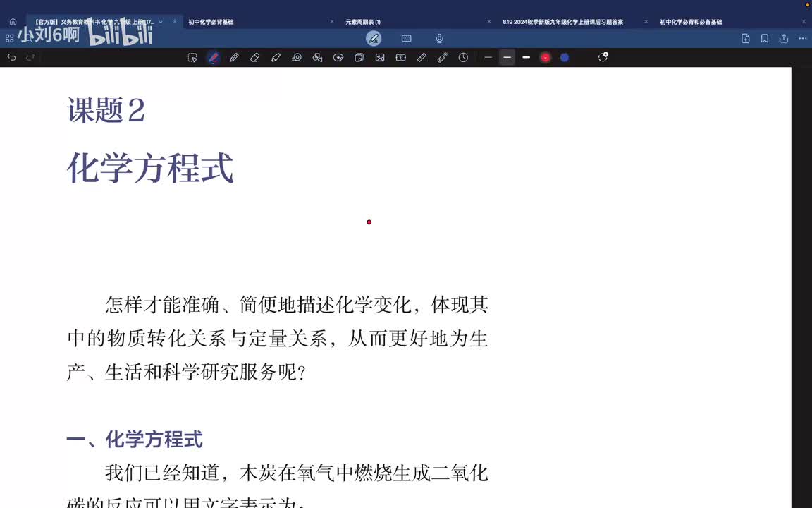Viewport: 812px width, 508px height.
Task: Click the 课题2 heading text
Action: (x=106, y=110)
